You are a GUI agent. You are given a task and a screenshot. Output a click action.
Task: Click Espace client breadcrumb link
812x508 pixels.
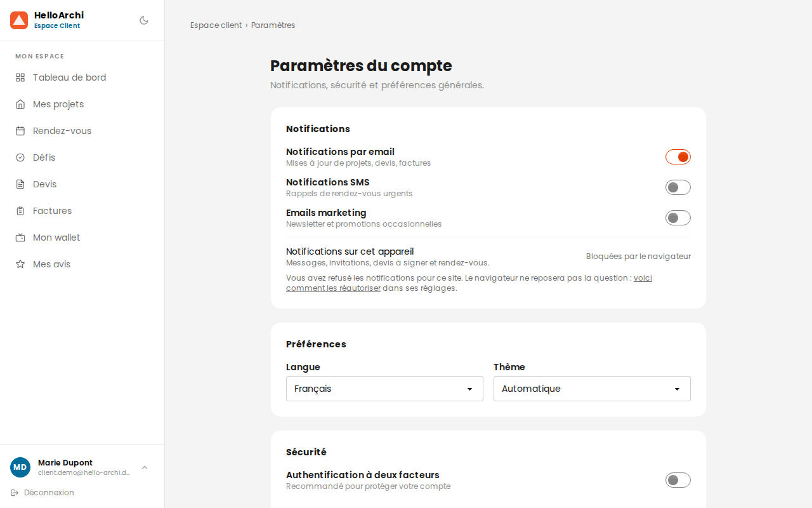click(x=216, y=25)
